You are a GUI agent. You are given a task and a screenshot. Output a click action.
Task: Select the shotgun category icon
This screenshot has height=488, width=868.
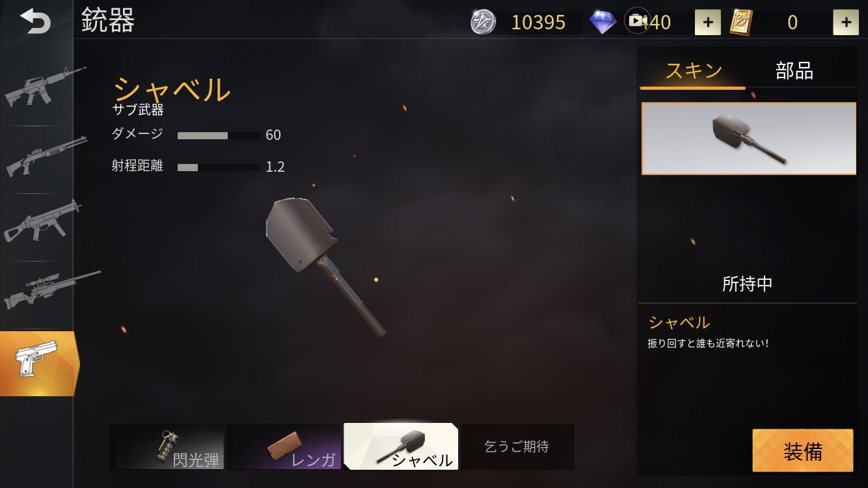click(x=44, y=156)
